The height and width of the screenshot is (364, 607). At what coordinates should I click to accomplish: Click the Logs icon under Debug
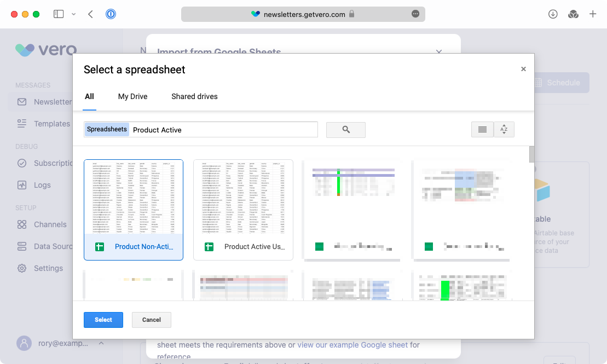tap(22, 185)
